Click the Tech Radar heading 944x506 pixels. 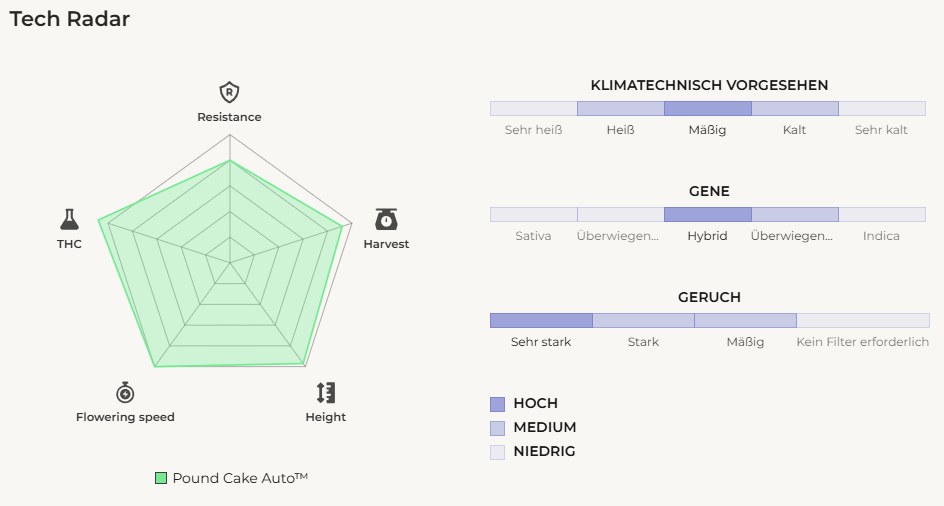point(70,19)
